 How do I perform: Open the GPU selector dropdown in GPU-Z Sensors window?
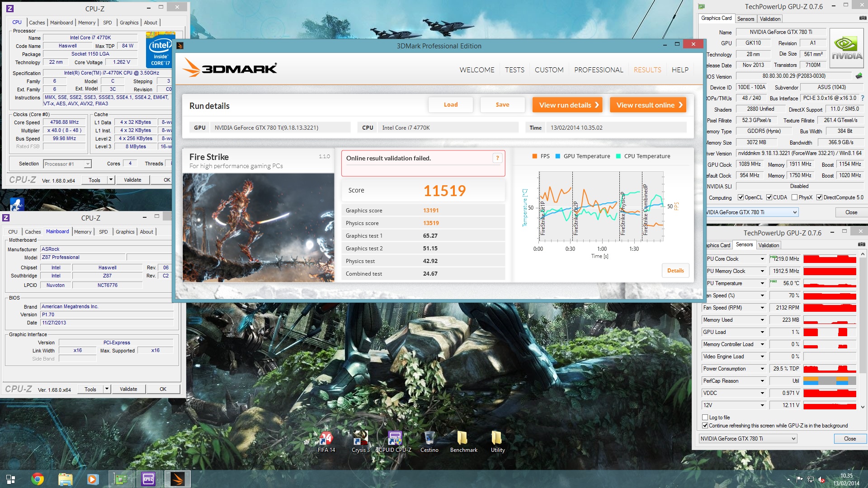[793, 439]
